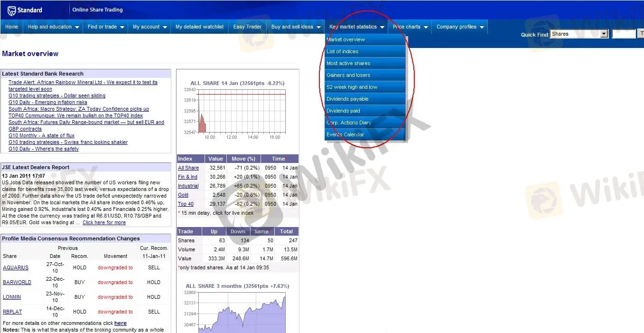Open the All Share index link
Screen dimensions: 644x333
point(188,168)
